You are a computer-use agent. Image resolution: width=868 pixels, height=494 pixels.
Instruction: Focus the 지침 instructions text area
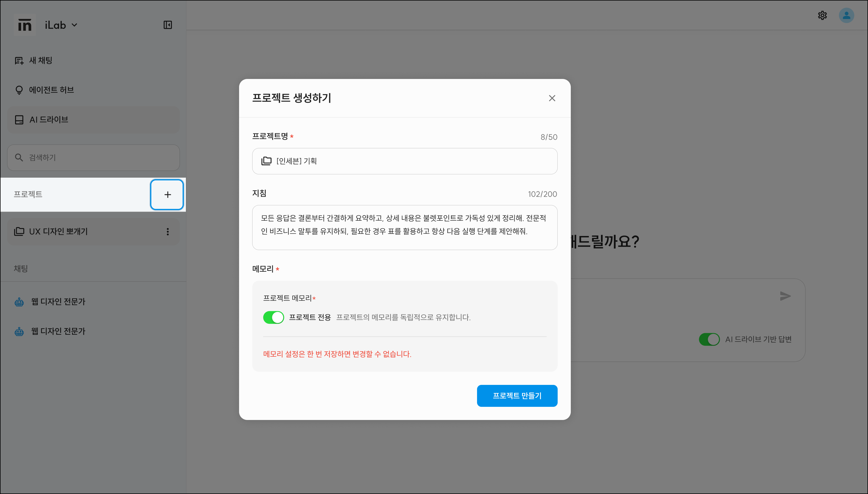[x=404, y=227]
